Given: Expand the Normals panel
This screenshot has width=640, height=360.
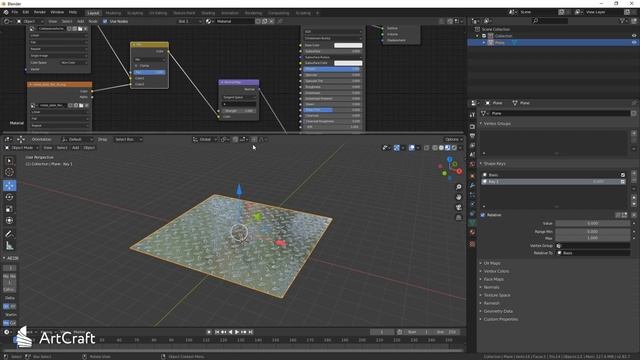Looking at the screenshot, I should click(x=491, y=287).
